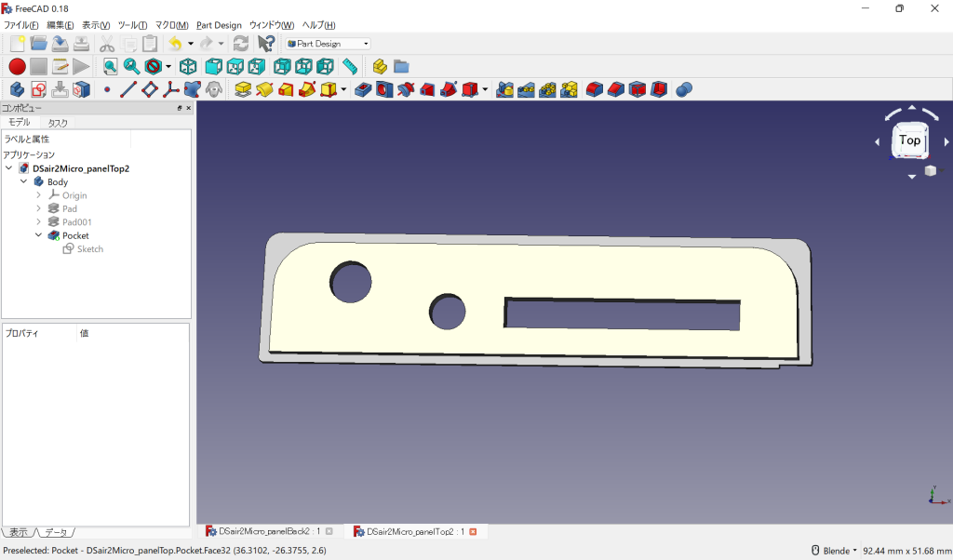The image size is (953, 560).
Task: Click the Create new sketch icon
Action: click(x=39, y=89)
